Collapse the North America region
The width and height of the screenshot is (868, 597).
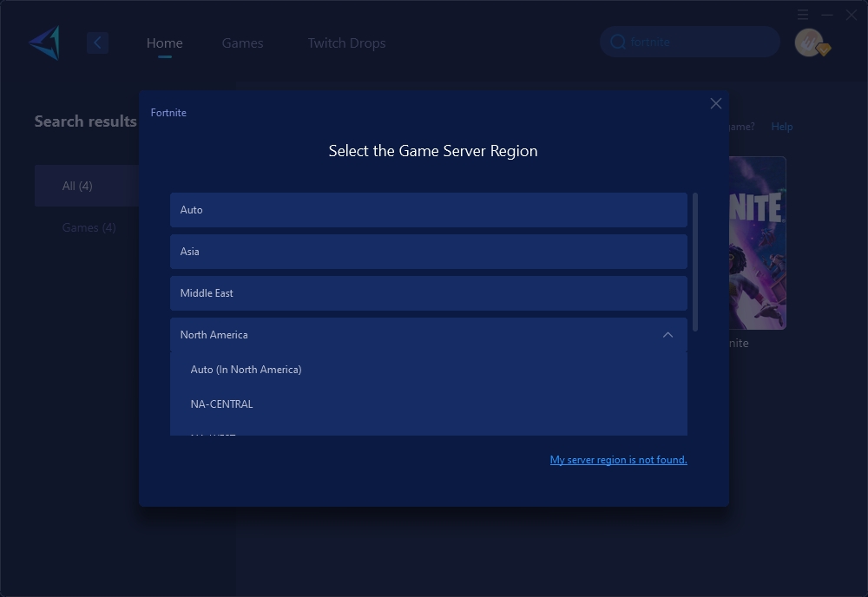point(667,335)
